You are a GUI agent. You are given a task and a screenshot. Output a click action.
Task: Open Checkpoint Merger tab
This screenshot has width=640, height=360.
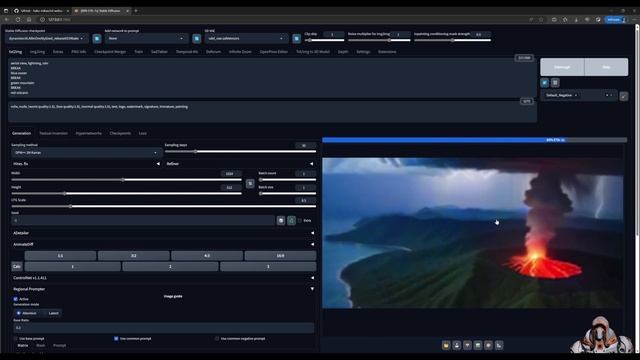tap(110, 52)
